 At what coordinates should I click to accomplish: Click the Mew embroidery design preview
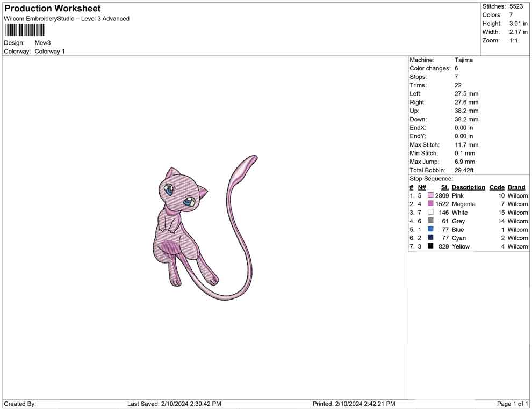point(205,228)
